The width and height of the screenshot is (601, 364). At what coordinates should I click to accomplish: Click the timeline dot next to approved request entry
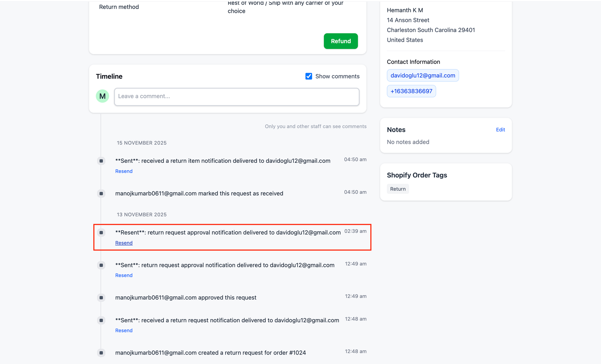(x=101, y=298)
